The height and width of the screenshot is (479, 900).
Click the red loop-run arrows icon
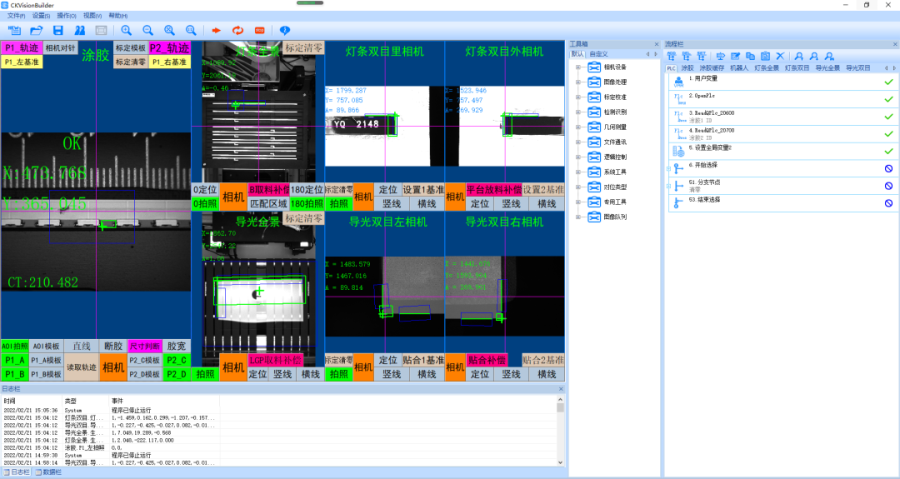coord(237,31)
